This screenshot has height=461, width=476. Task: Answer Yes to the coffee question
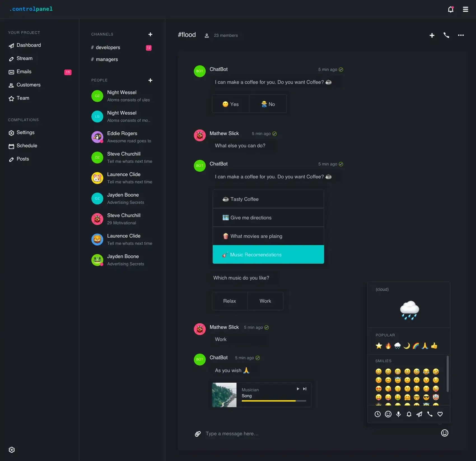click(x=230, y=104)
